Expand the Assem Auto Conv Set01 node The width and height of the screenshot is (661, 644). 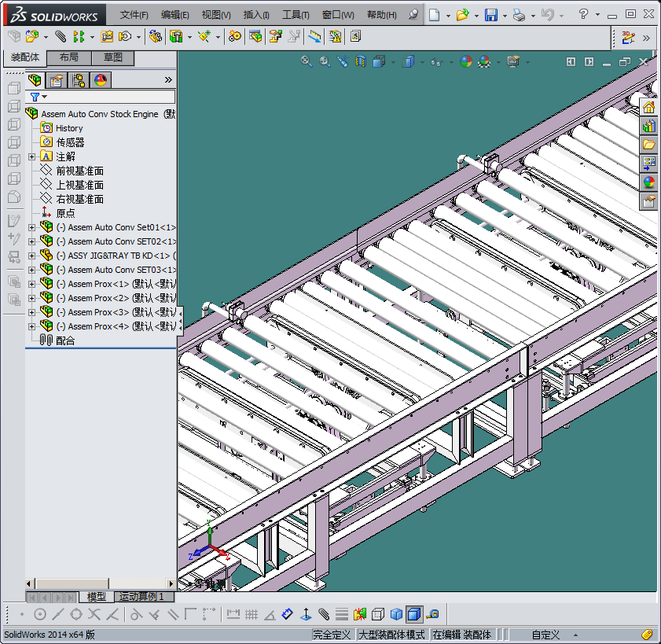click(x=31, y=227)
